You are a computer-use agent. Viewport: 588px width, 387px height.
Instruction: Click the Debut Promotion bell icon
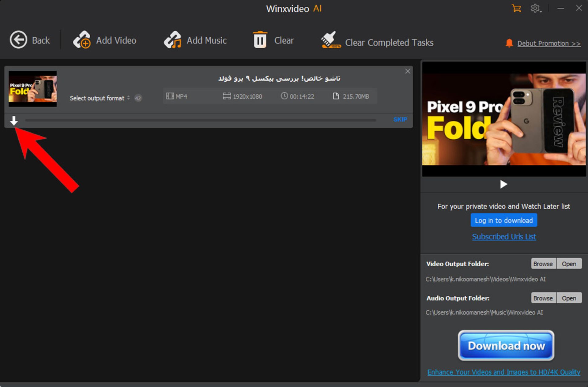[509, 43]
